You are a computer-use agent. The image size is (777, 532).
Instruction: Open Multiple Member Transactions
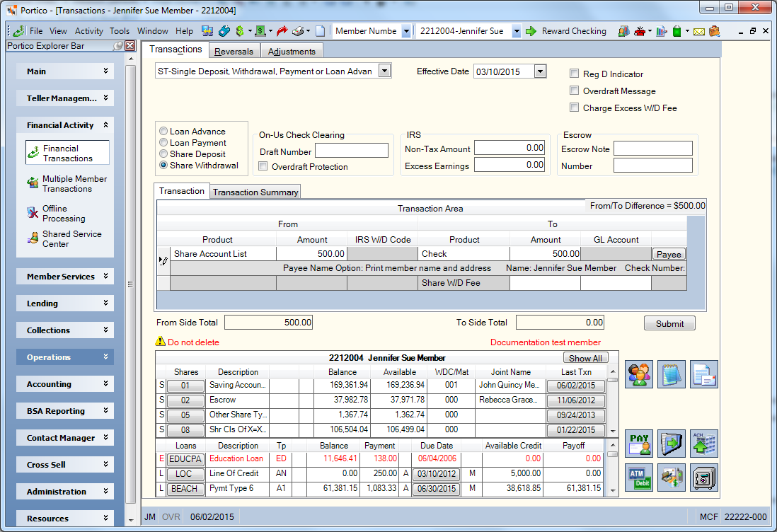pyautogui.click(x=68, y=184)
